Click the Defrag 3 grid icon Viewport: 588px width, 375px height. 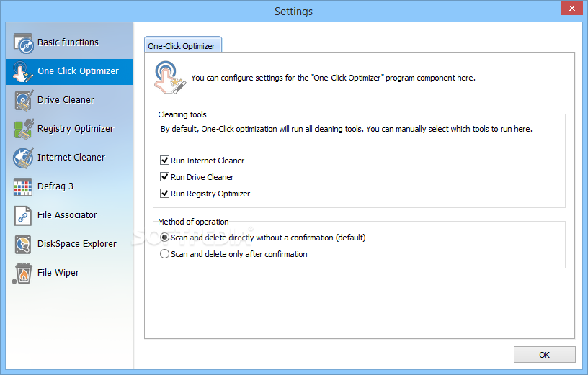tap(23, 186)
